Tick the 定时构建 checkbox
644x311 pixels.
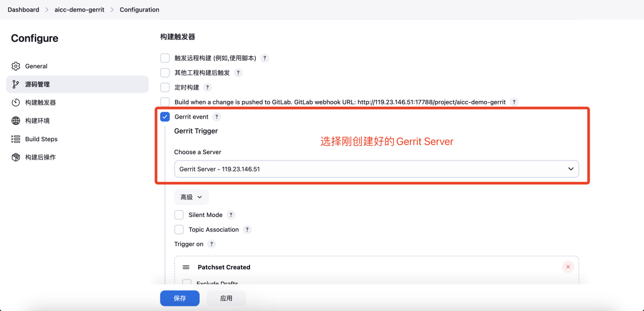(x=165, y=87)
